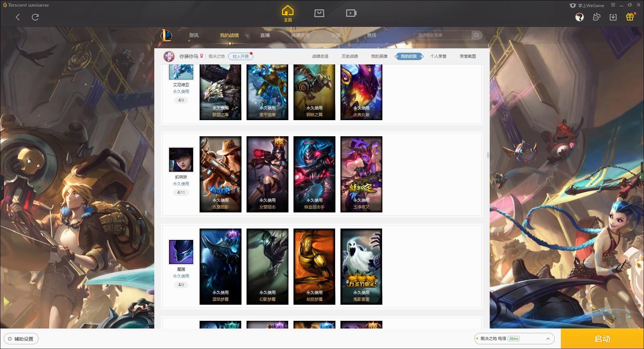Screen dimensions: 644x349
Task: Refresh the page with the reload icon
Action: click(x=35, y=17)
